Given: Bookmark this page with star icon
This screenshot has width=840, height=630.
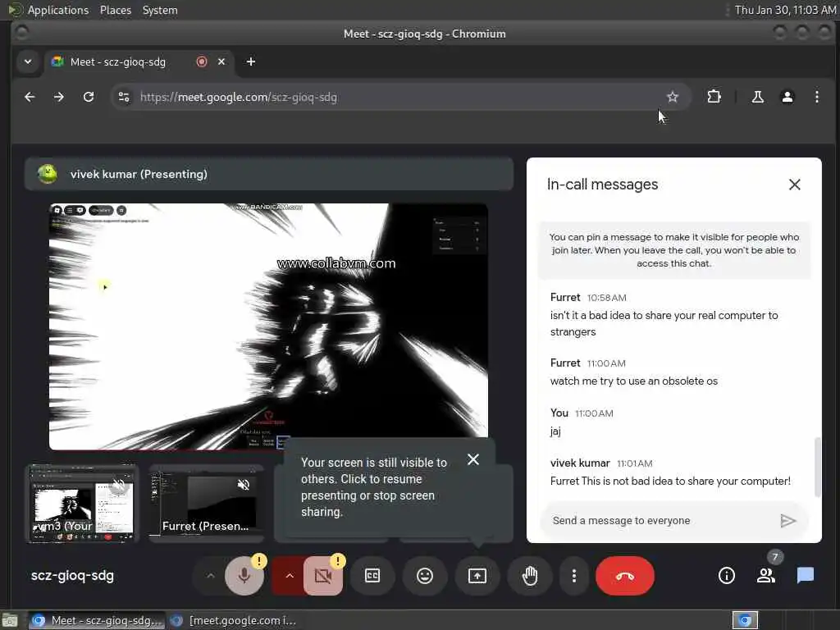Looking at the screenshot, I should (x=673, y=97).
